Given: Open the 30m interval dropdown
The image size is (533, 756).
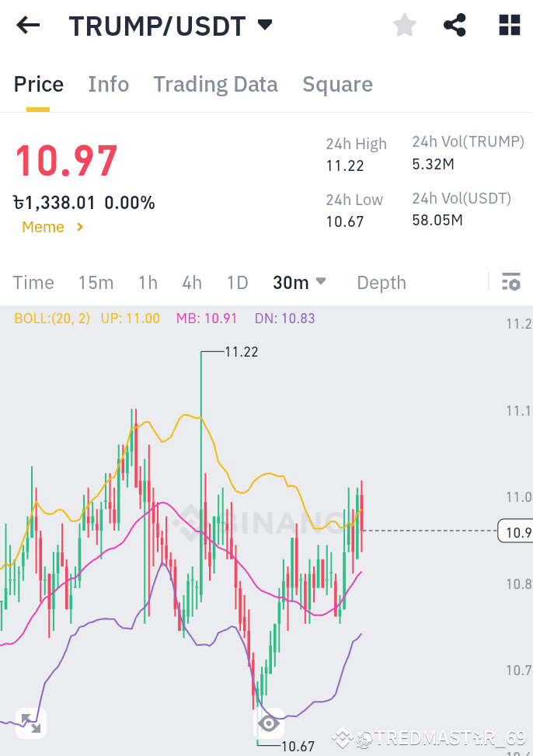Looking at the screenshot, I should (x=300, y=283).
